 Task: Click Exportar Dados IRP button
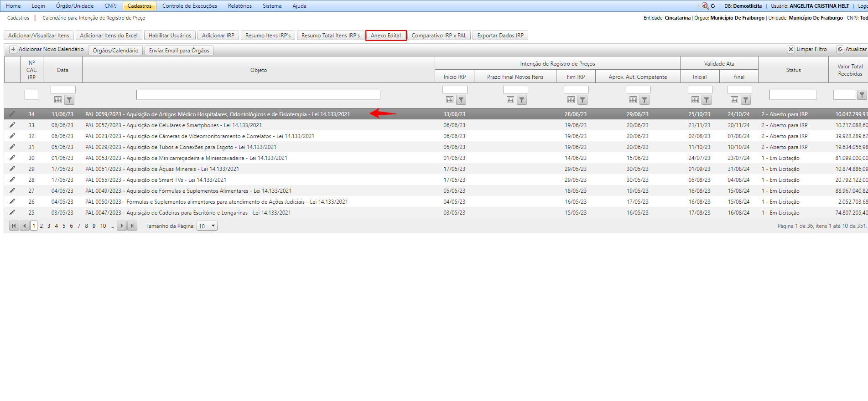click(500, 36)
